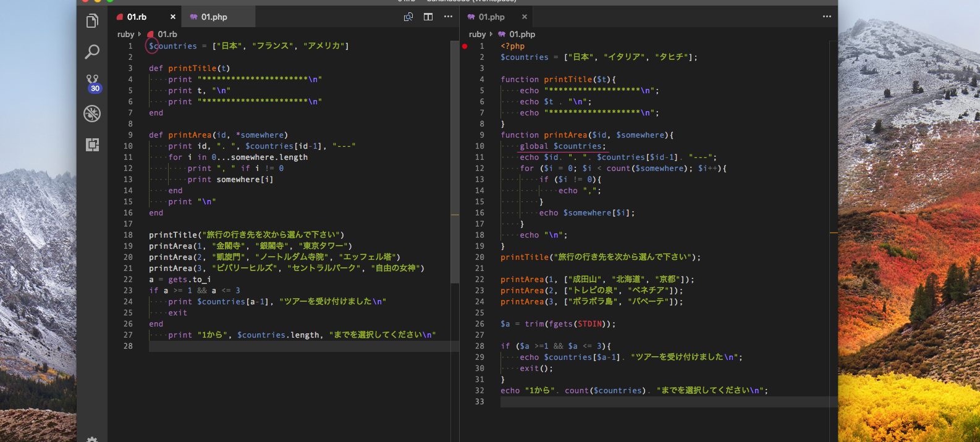Open the Explorer view in activity bar
Screen dimensions: 980x442
pyautogui.click(x=92, y=21)
